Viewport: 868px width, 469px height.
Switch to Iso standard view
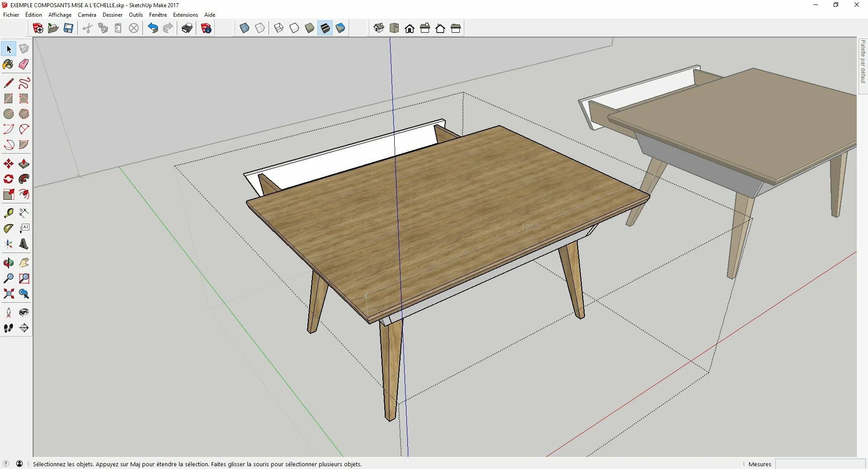click(379, 28)
